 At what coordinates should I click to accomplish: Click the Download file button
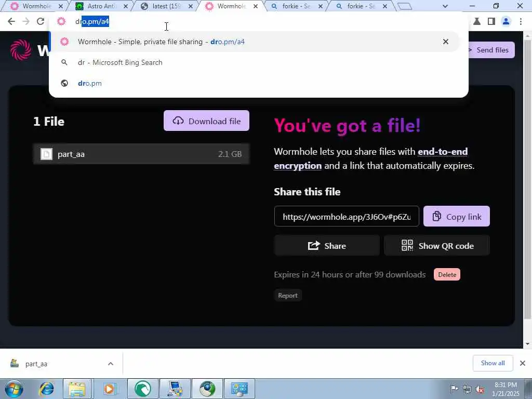pos(206,121)
